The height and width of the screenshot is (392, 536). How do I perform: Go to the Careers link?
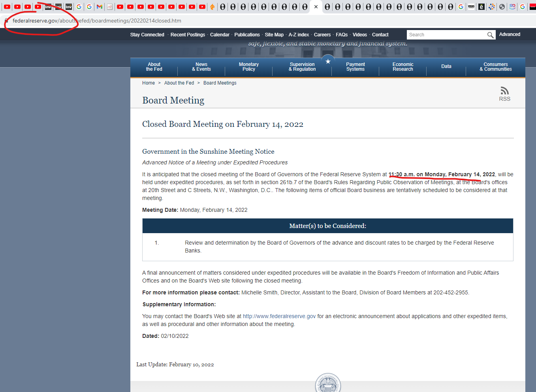tap(322, 35)
